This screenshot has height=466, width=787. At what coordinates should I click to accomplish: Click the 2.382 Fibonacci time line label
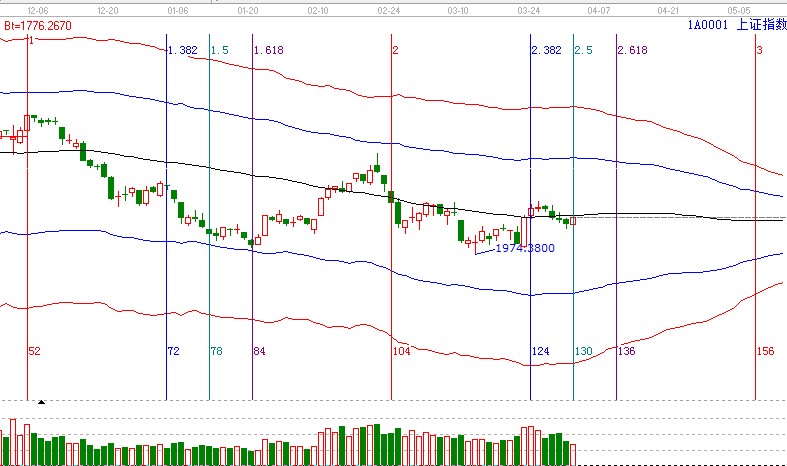point(547,50)
